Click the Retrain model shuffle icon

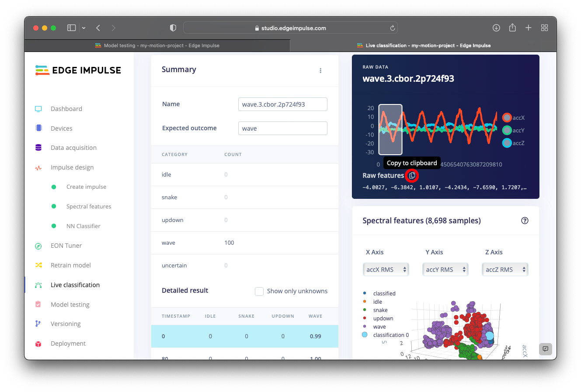click(38, 265)
